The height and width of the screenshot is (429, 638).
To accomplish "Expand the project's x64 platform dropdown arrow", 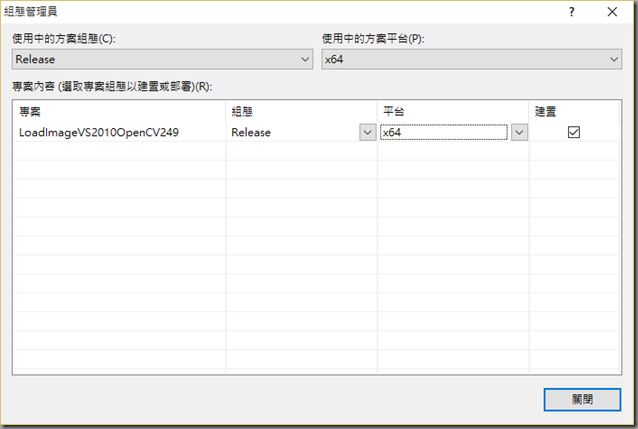I will 519,133.
